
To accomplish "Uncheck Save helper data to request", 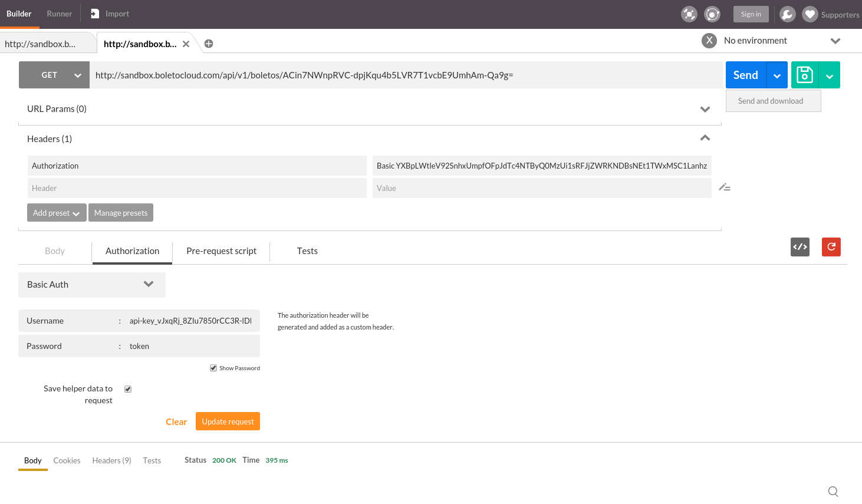I will [128, 389].
